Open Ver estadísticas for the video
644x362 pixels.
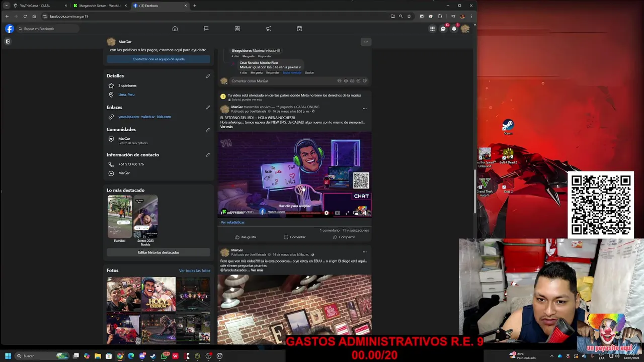pos(232,222)
